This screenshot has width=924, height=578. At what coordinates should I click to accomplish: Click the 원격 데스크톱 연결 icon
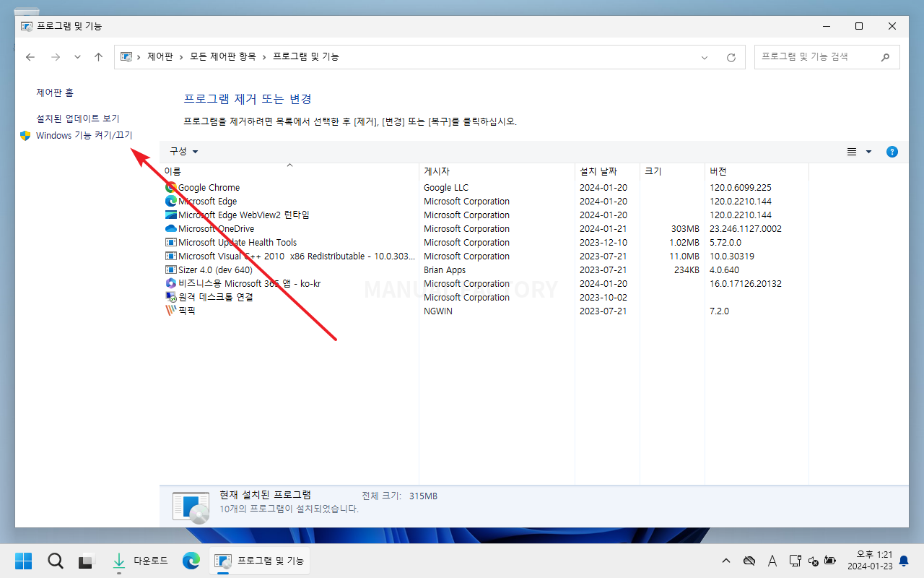point(171,298)
